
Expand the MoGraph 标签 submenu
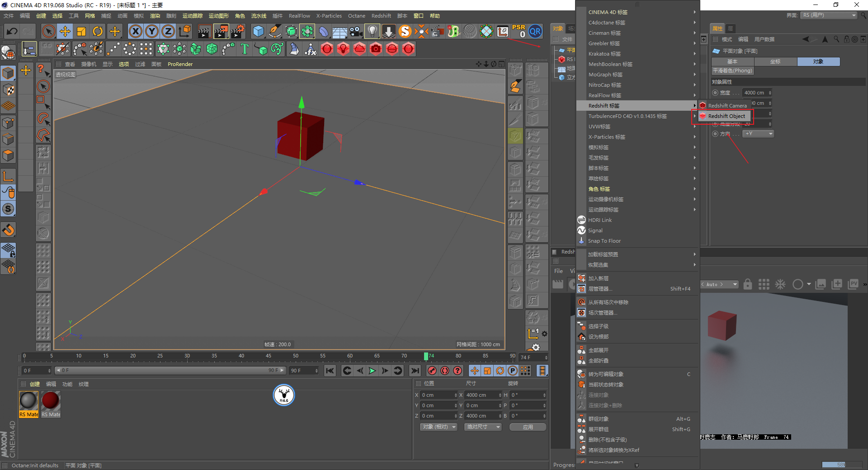tap(637, 75)
